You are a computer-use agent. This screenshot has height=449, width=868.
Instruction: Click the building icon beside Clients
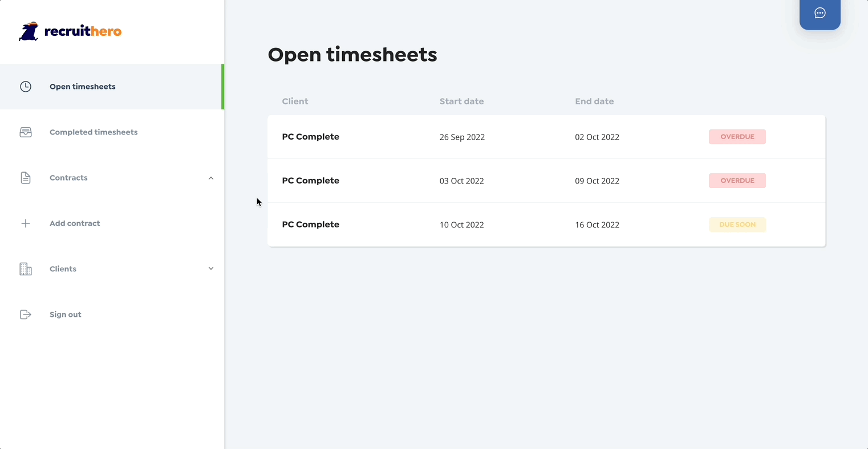coord(26,269)
